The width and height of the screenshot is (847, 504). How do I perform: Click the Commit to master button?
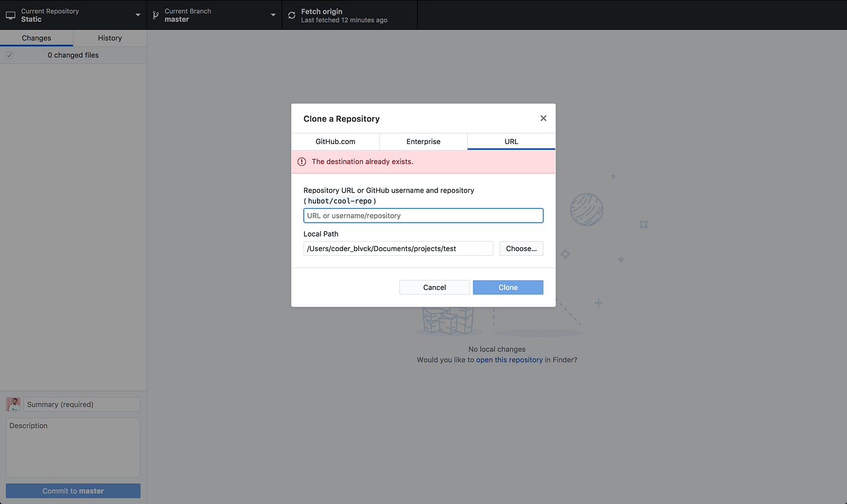pyautogui.click(x=73, y=491)
